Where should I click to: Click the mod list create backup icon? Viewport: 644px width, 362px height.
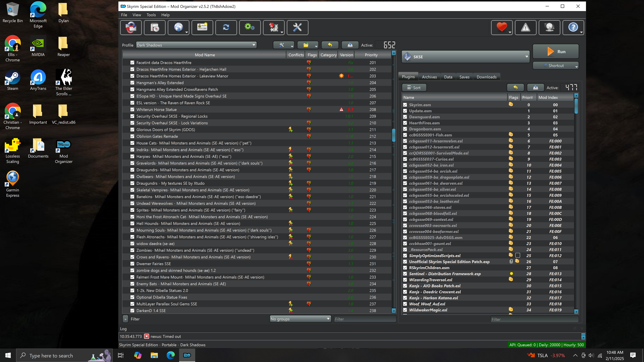click(x=350, y=45)
